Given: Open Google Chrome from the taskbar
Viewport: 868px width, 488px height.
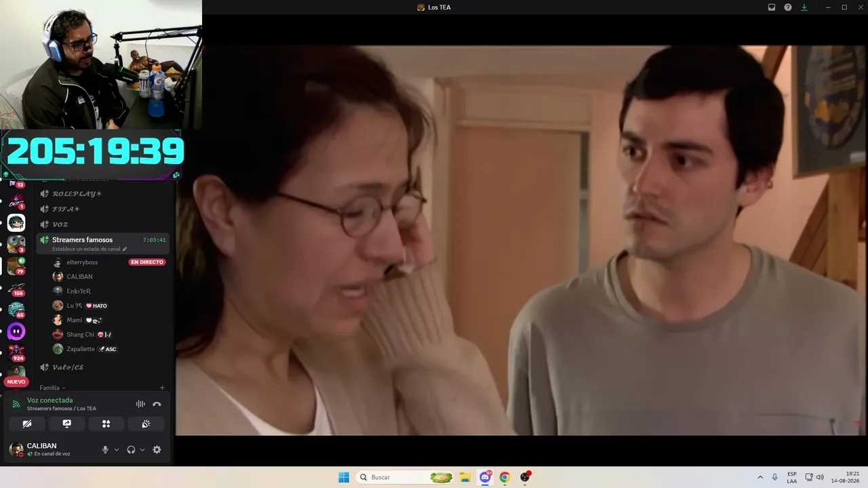Looking at the screenshot, I should 505,477.
